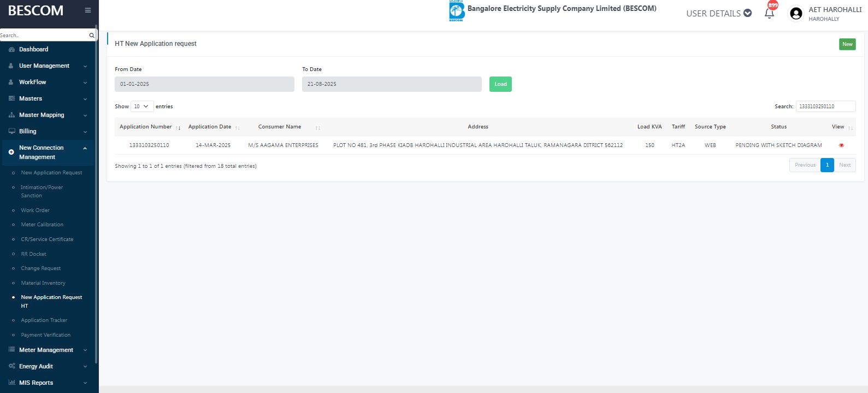Click the MIS Reports chart icon
Image resolution: width=868 pixels, height=393 pixels.
11,383
